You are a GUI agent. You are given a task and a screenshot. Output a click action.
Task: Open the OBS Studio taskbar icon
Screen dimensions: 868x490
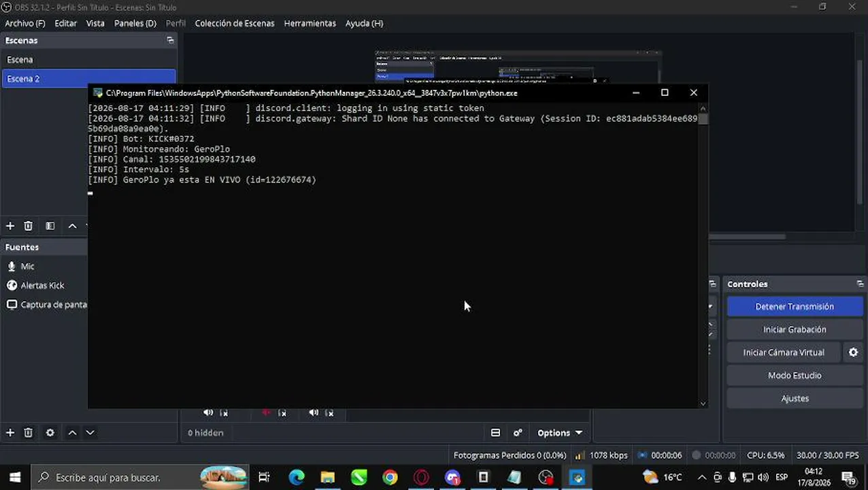point(546,478)
